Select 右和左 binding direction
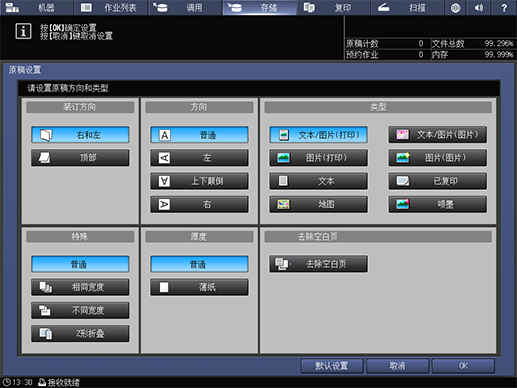This screenshot has height=388, width=517. click(80, 135)
